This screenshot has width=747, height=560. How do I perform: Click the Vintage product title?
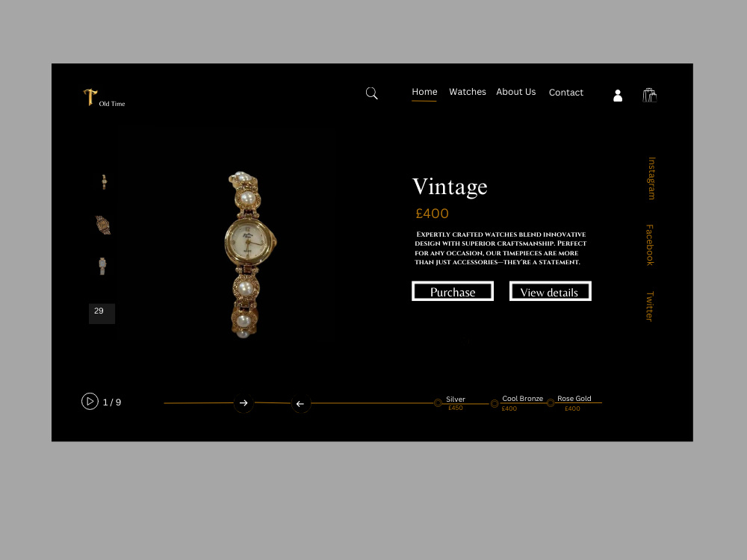click(449, 187)
